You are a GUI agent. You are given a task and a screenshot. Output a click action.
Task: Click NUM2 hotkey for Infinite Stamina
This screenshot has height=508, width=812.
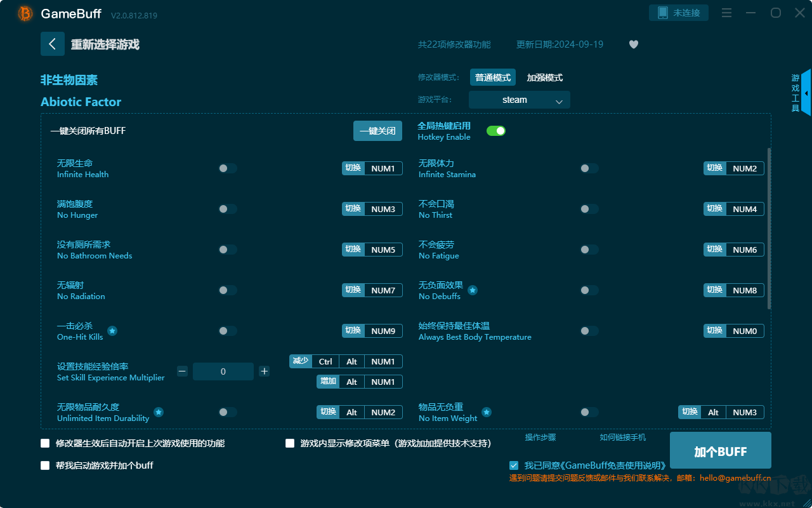[x=745, y=168]
